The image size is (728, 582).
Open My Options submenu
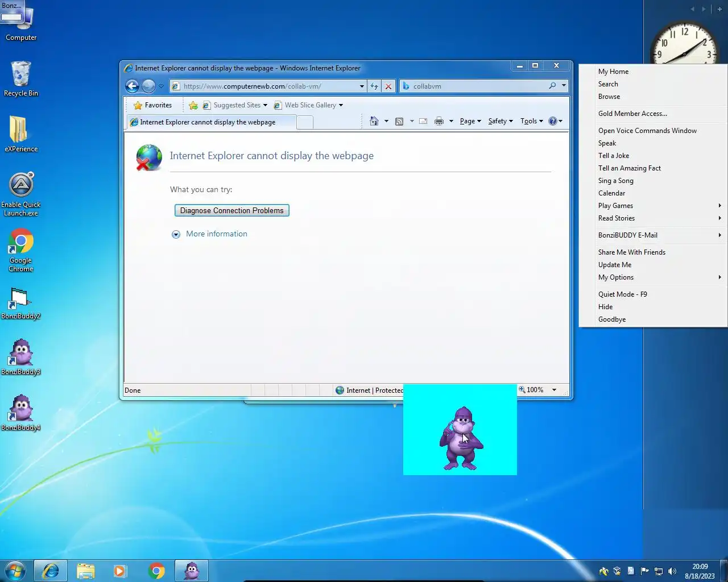coord(653,277)
